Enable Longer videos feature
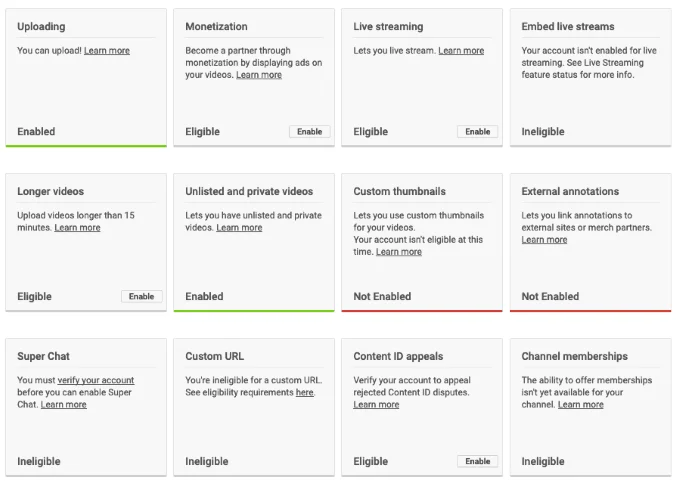 tap(142, 297)
